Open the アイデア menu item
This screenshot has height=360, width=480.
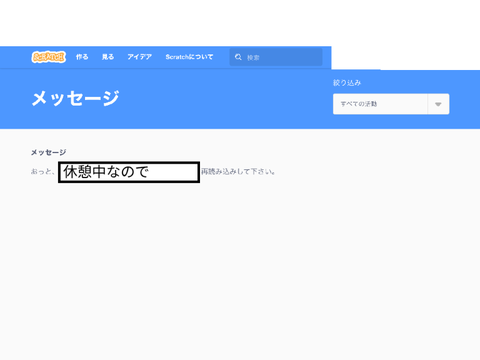pyautogui.click(x=139, y=57)
